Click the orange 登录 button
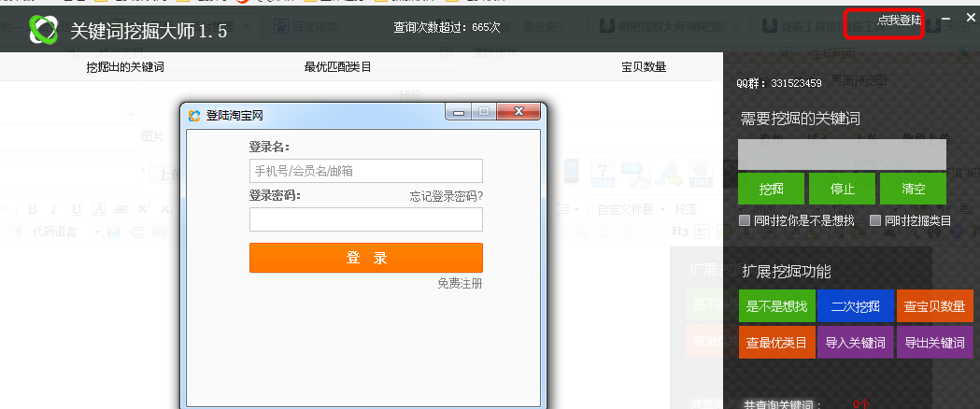The height and width of the screenshot is (409, 980). 365,258
